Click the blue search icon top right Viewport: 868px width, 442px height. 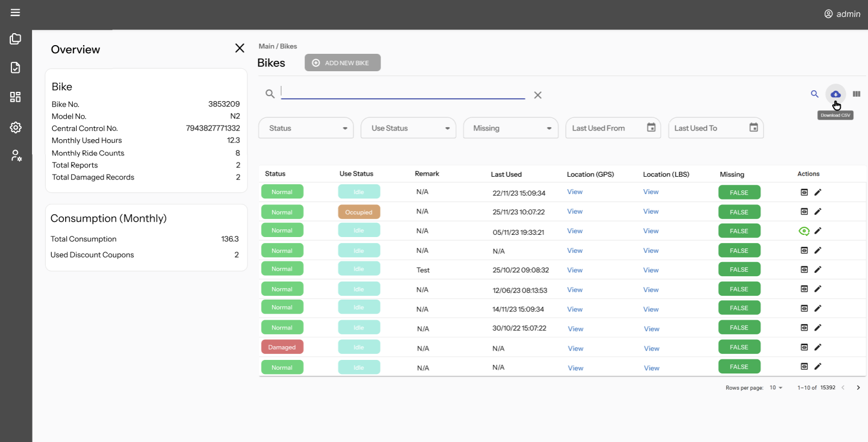tap(814, 94)
